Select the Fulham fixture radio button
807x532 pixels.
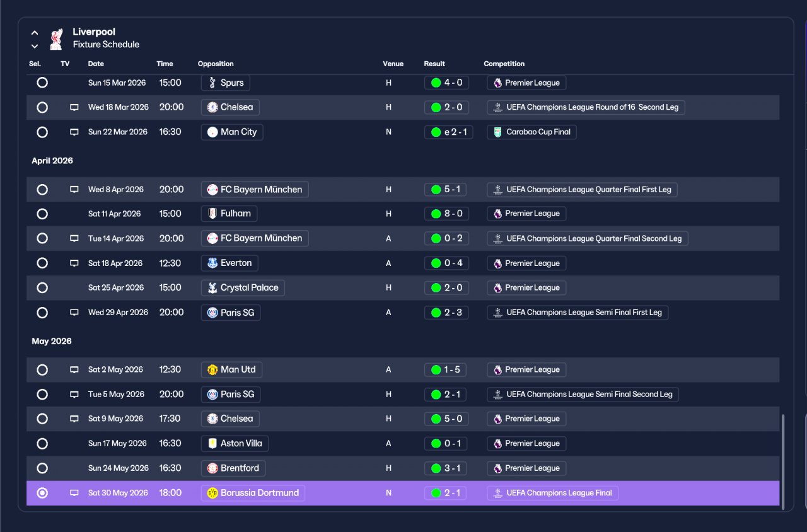pos(42,214)
